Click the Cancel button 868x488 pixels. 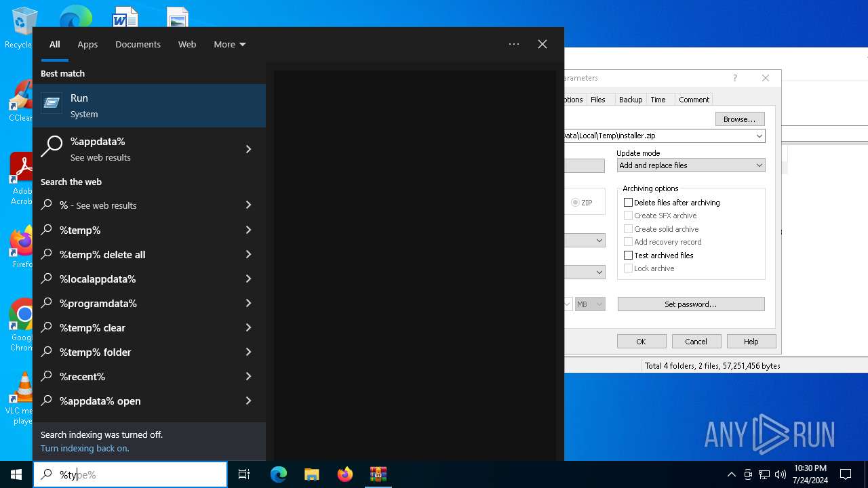pos(696,342)
